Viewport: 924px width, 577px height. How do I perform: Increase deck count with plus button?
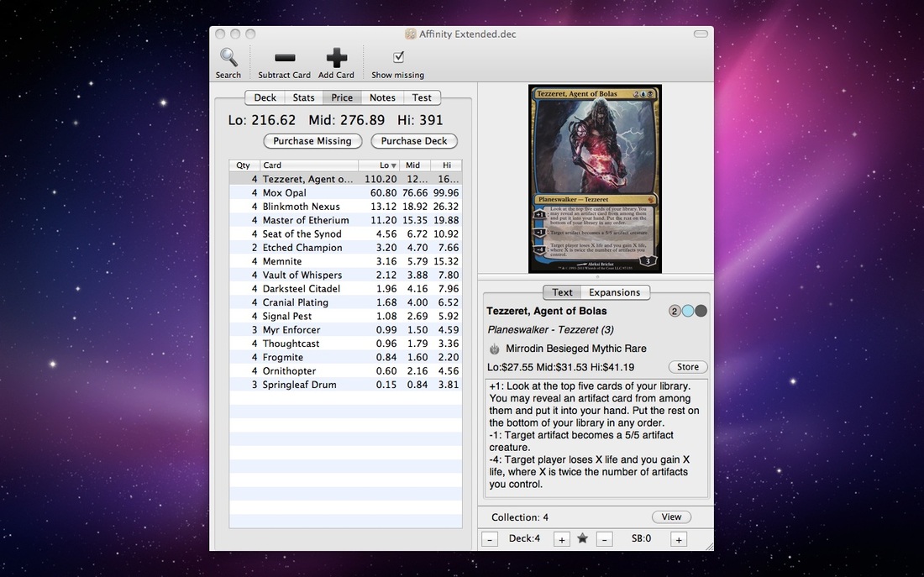point(561,539)
